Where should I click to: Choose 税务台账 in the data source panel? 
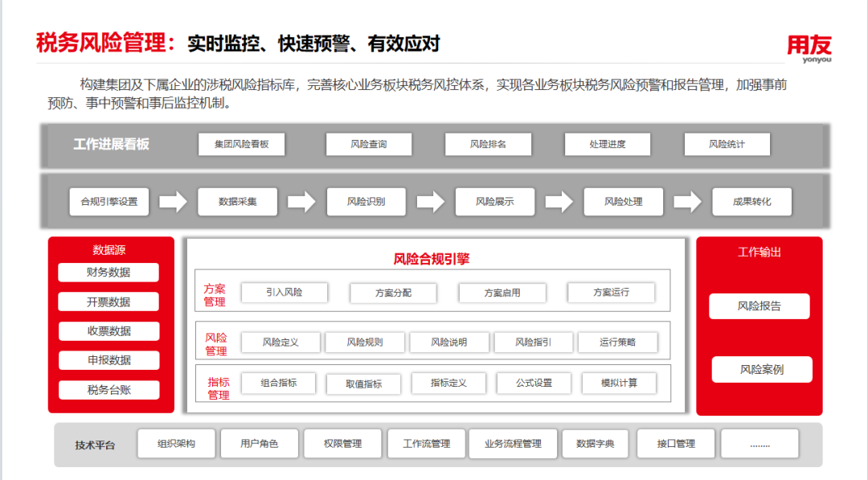(x=108, y=390)
